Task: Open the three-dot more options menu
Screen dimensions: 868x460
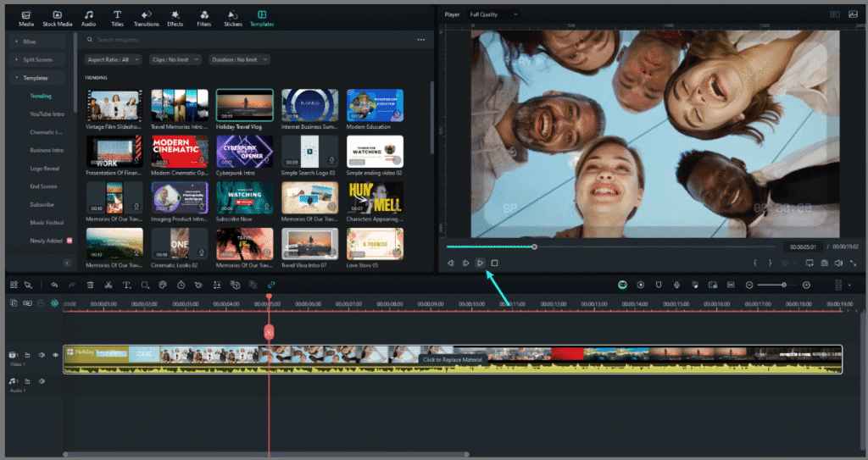Action: coord(421,40)
